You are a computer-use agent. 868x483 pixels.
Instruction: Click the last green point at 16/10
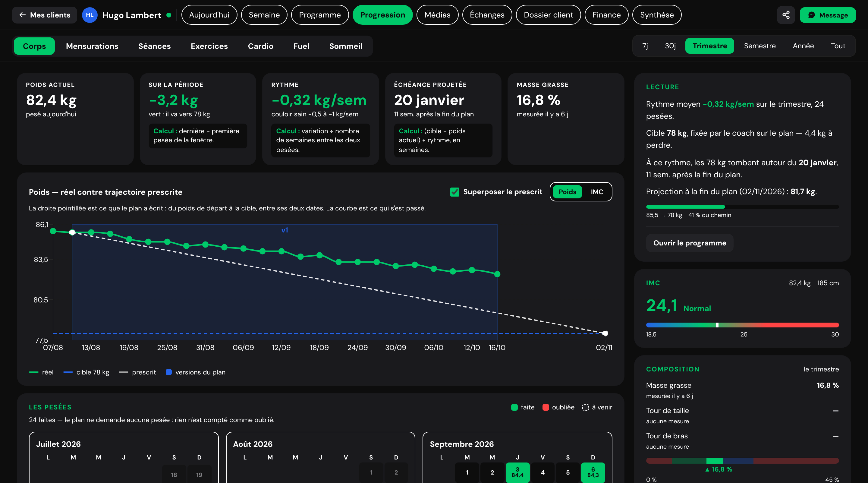pos(497,274)
